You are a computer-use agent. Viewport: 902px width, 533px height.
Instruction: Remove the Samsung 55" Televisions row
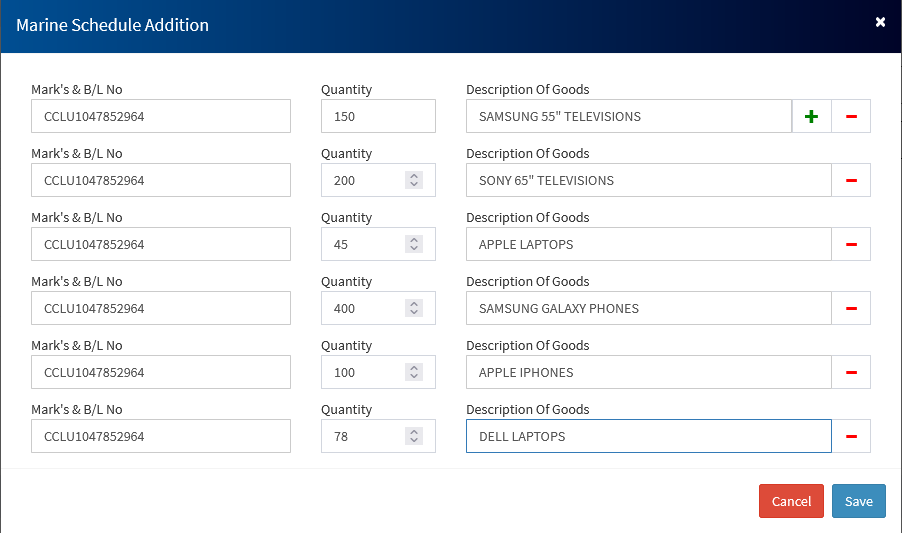(x=851, y=117)
